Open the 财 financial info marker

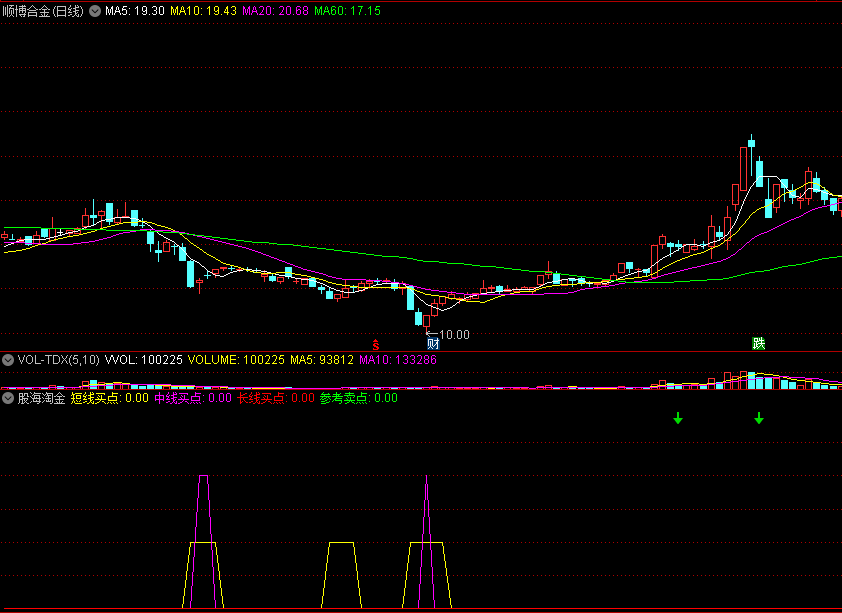(x=433, y=344)
